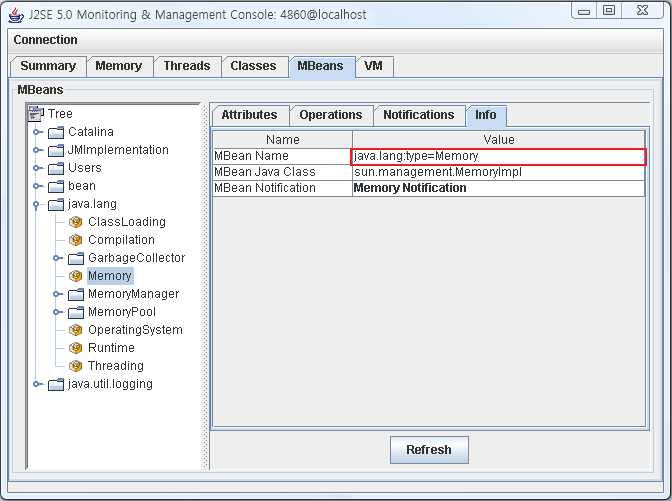
Task: Click the bean folder tree item
Action: [82, 186]
